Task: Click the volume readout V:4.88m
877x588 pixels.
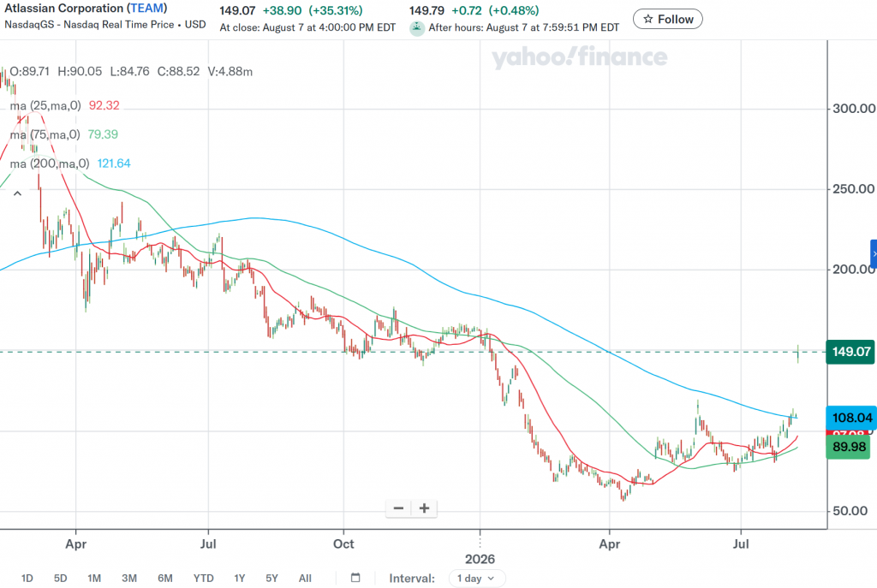Action: (x=230, y=72)
